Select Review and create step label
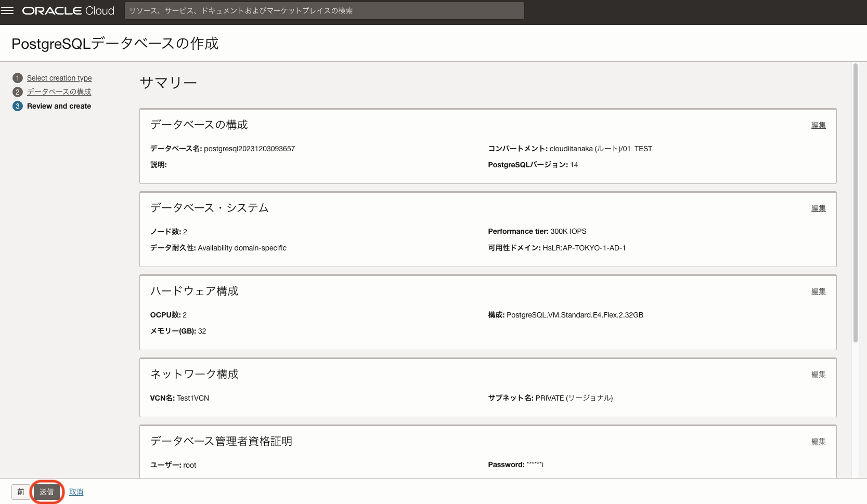 [59, 106]
